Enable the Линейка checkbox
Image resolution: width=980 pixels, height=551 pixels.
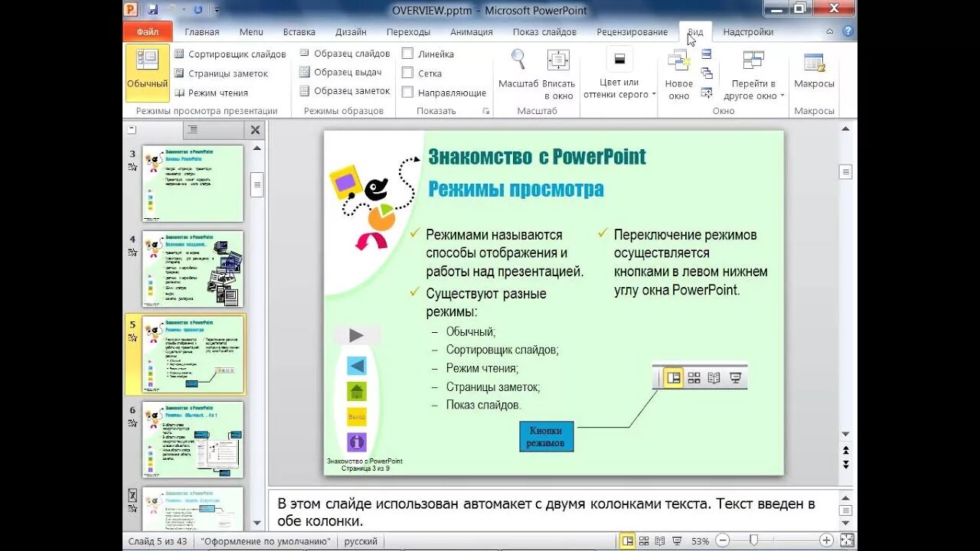pos(408,54)
